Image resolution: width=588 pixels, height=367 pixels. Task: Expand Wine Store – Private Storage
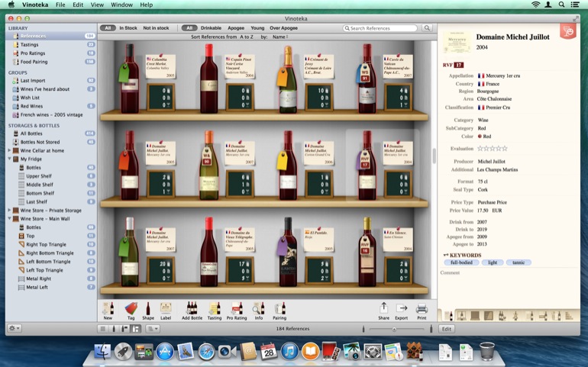(9, 211)
